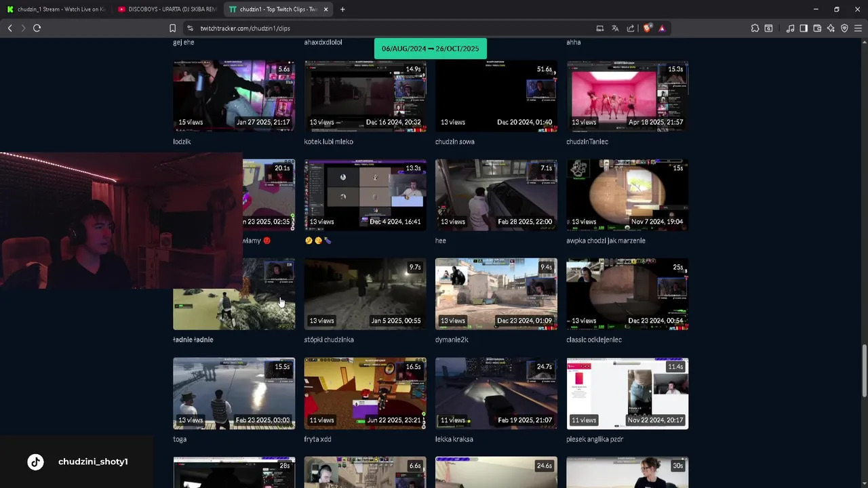Click the 'ahaxdxdlolol' clip title
868x488 pixels.
[x=323, y=42]
